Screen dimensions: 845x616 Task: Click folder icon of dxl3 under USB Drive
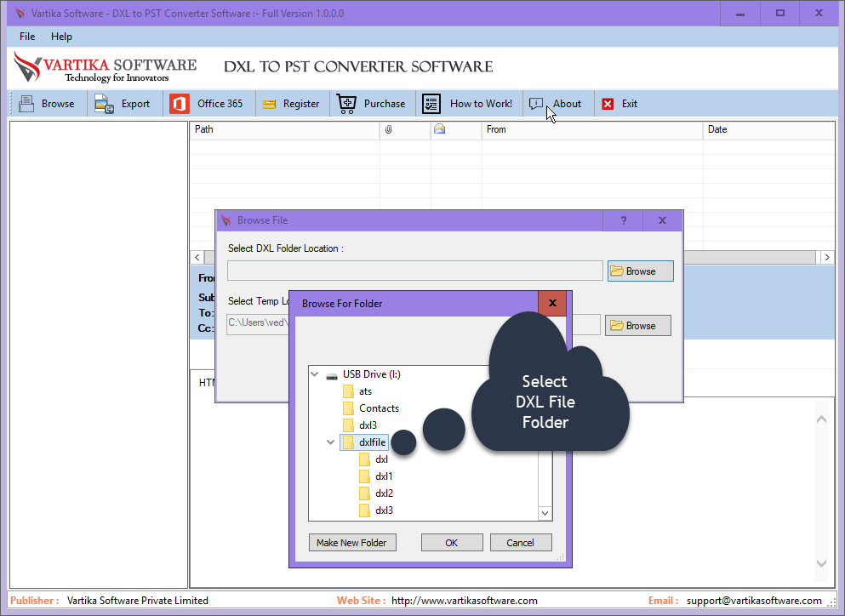[x=349, y=425]
